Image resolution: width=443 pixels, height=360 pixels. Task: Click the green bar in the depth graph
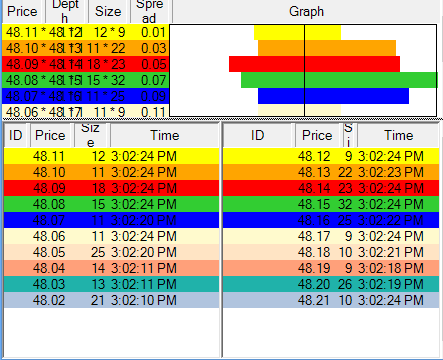339,80
